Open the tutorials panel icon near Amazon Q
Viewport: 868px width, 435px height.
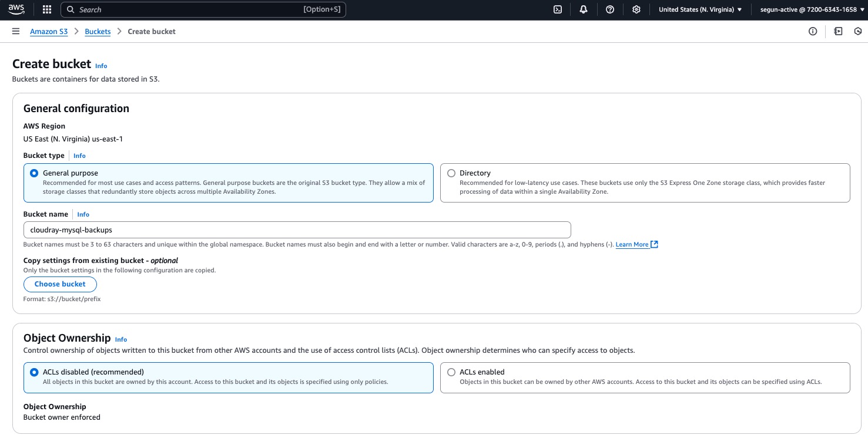coord(837,31)
